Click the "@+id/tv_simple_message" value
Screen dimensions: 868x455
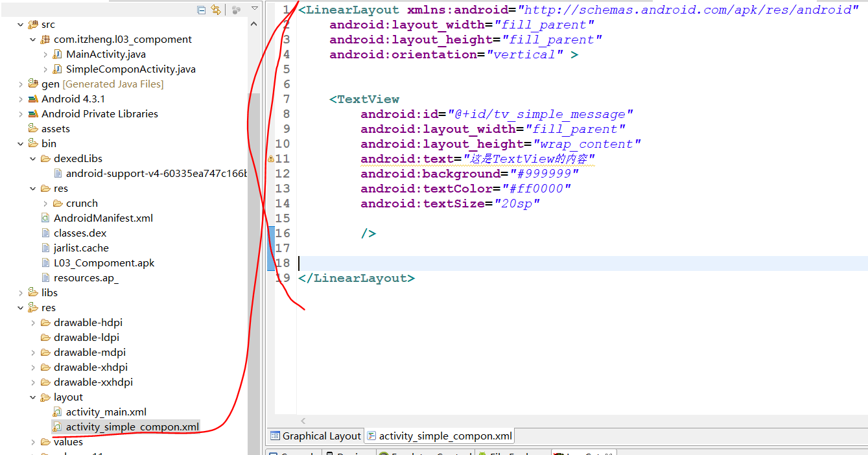click(541, 114)
